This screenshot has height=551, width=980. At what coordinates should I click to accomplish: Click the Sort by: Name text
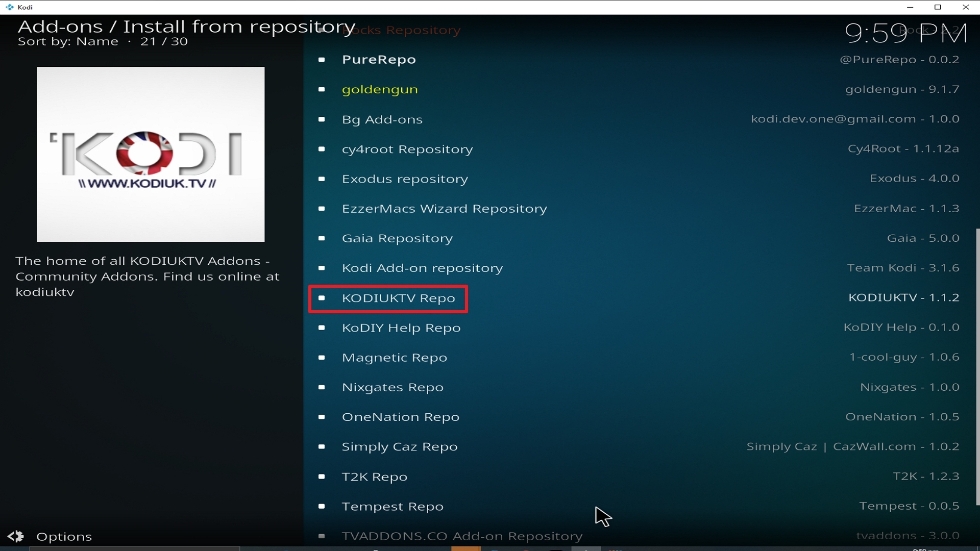68,42
